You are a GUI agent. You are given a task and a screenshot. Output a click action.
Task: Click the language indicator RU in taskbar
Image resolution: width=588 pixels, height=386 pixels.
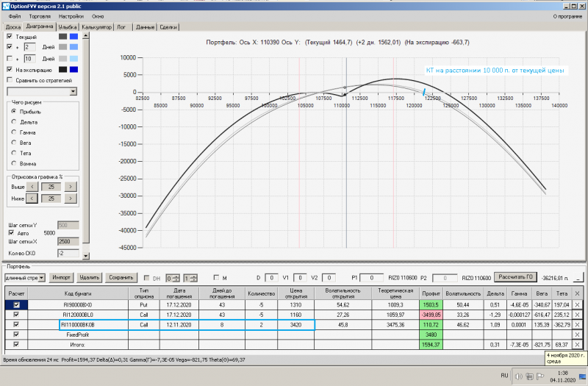click(504, 376)
